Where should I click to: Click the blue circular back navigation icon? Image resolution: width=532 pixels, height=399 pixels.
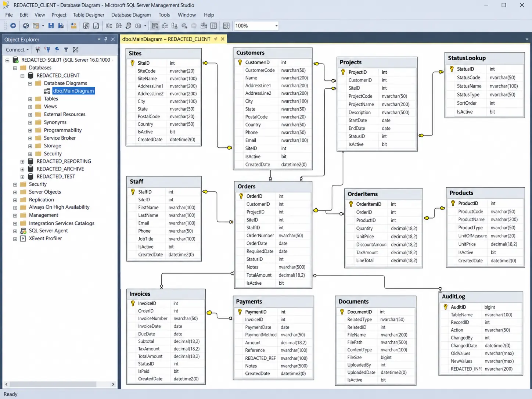point(13,26)
